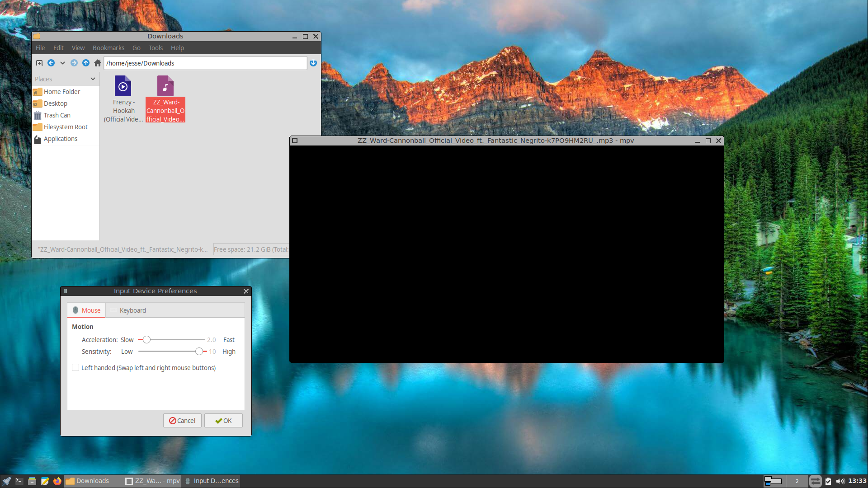
Task: Switch to the Keyboard tab
Action: coord(128,310)
